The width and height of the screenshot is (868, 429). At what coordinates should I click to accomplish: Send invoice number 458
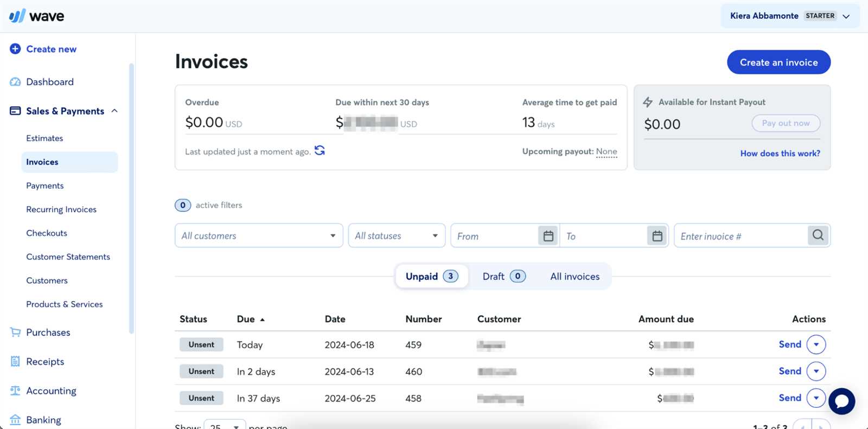[790, 398]
